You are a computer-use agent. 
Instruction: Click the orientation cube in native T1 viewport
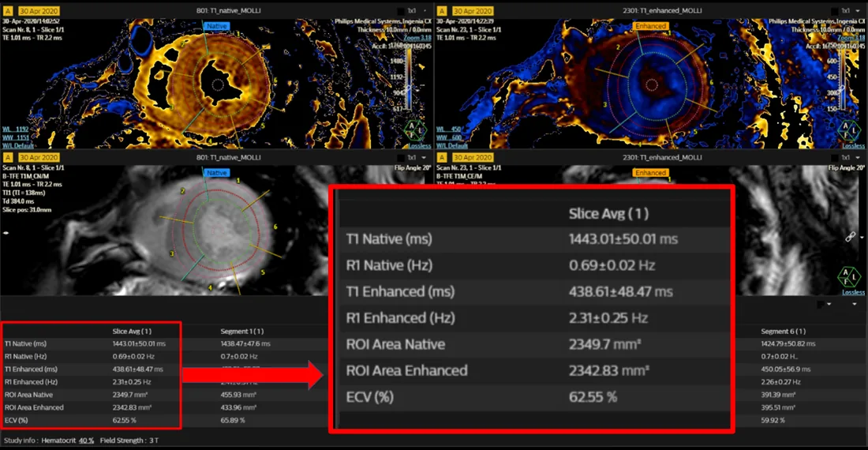point(414,130)
